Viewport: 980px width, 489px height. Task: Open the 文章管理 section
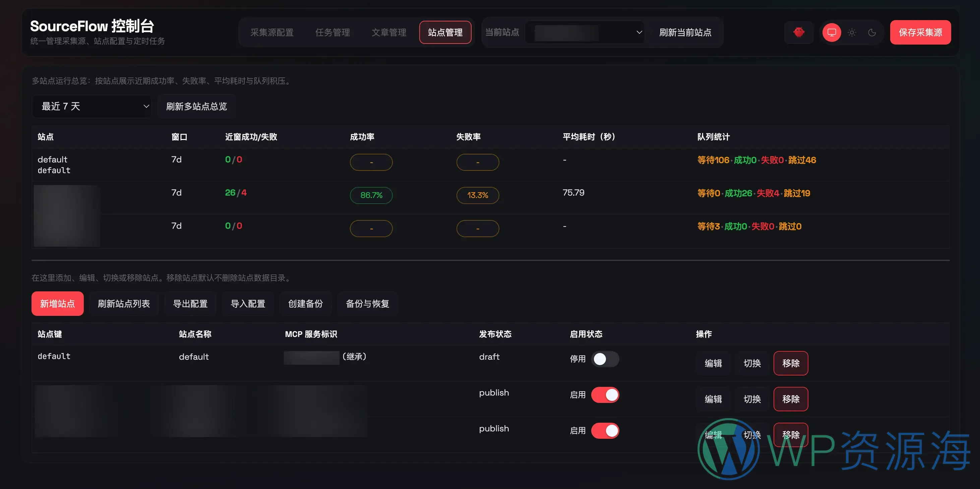pyautogui.click(x=389, y=32)
